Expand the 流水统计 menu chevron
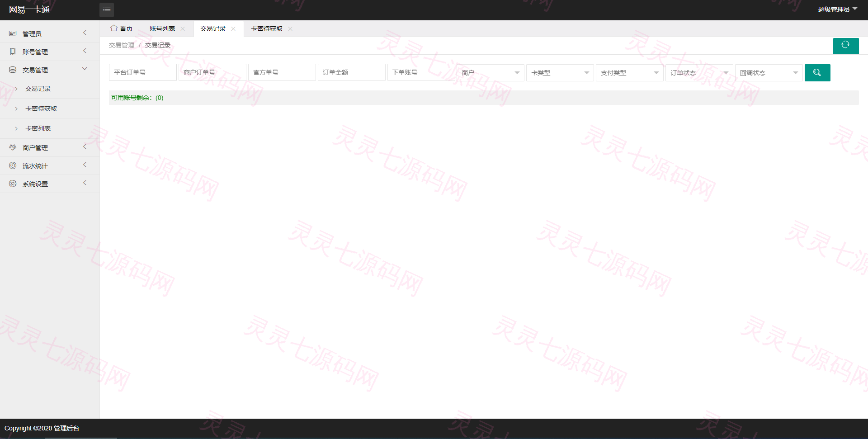Screen dimensions: 868x439 [85, 165]
